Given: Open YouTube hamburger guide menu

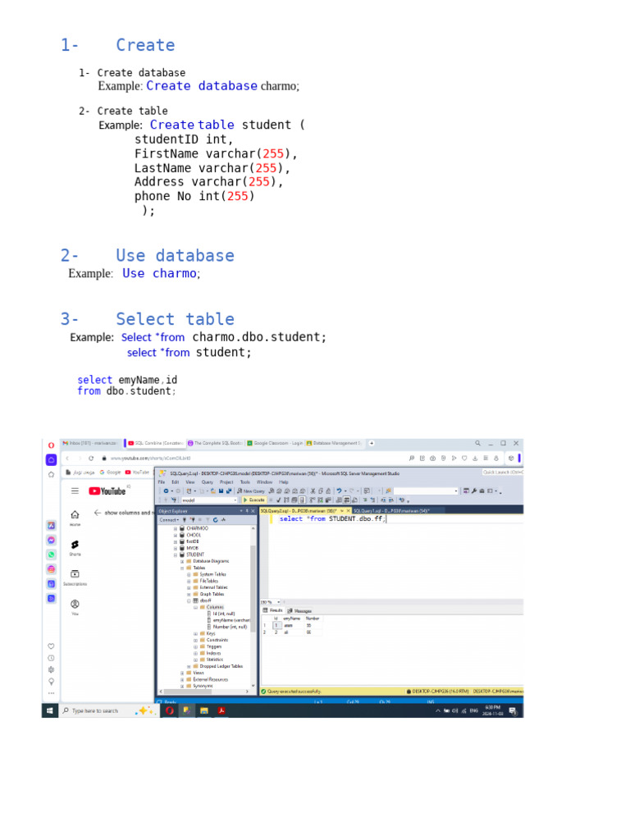Looking at the screenshot, I should 75,491.
